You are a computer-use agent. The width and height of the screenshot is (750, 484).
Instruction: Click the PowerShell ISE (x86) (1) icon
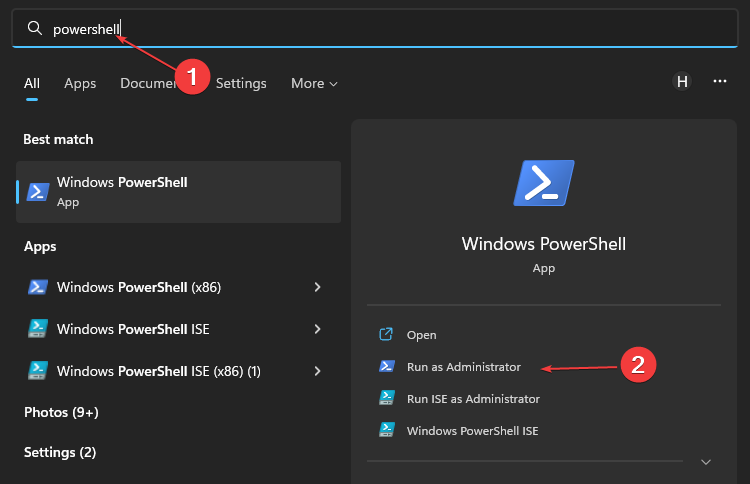pos(38,371)
